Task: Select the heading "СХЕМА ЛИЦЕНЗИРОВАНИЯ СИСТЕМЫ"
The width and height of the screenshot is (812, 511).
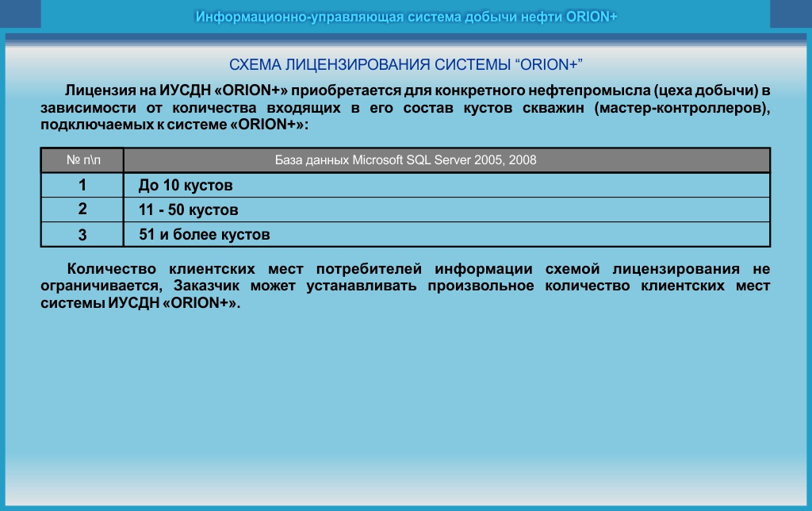Action: pos(406,63)
